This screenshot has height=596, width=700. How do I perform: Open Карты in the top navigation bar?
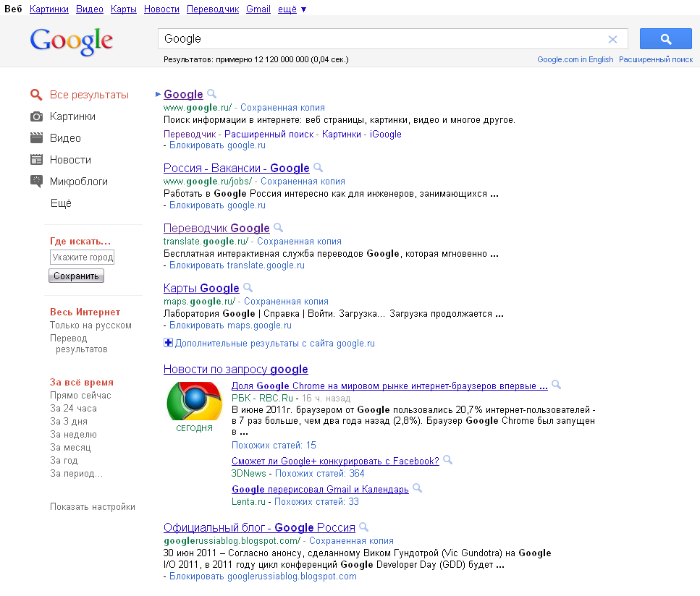[124, 9]
